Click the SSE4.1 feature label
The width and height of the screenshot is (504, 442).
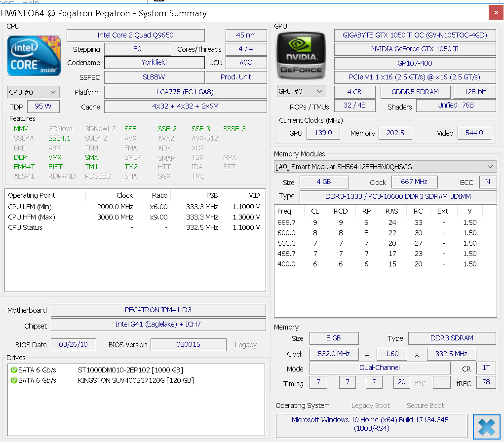[59, 139]
